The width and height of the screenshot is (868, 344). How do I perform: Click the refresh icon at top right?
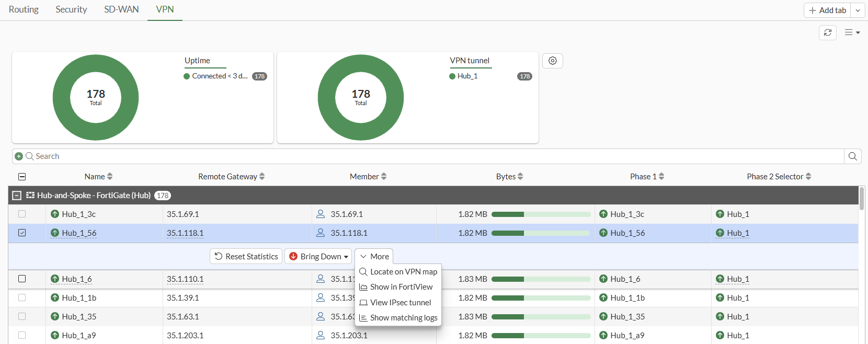coord(827,32)
